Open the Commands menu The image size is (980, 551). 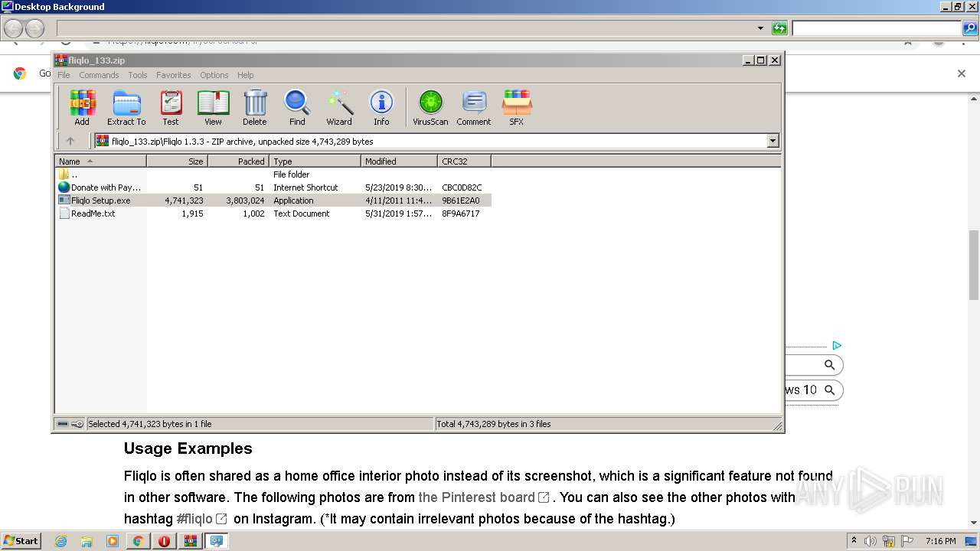pyautogui.click(x=99, y=75)
